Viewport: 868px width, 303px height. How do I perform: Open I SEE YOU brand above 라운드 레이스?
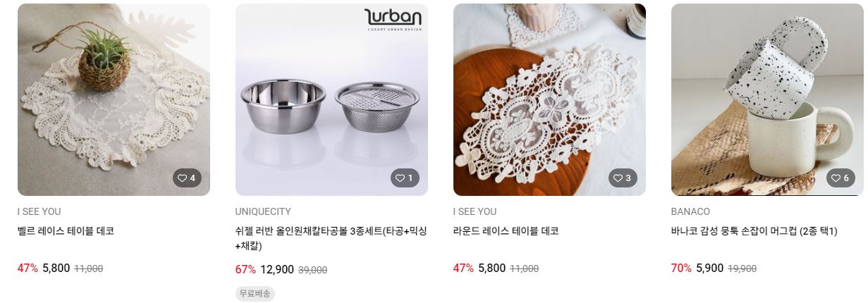(475, 211)
